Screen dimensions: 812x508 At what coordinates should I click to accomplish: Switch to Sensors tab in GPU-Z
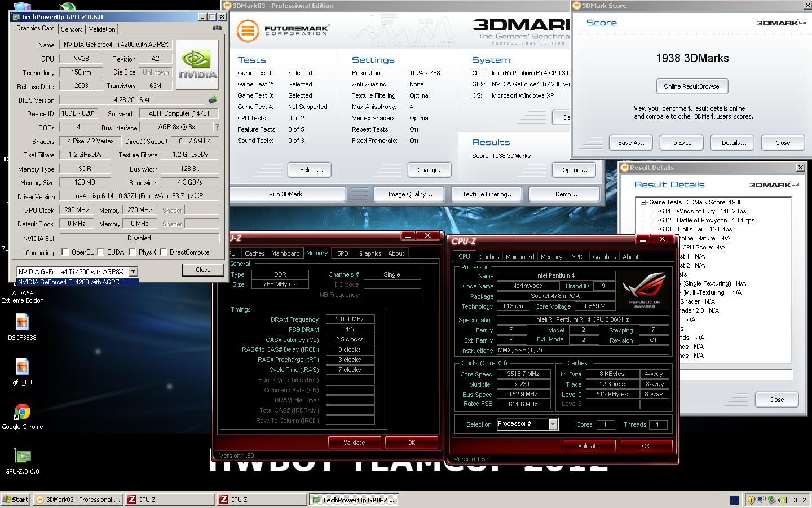click(x=72, y=29)
